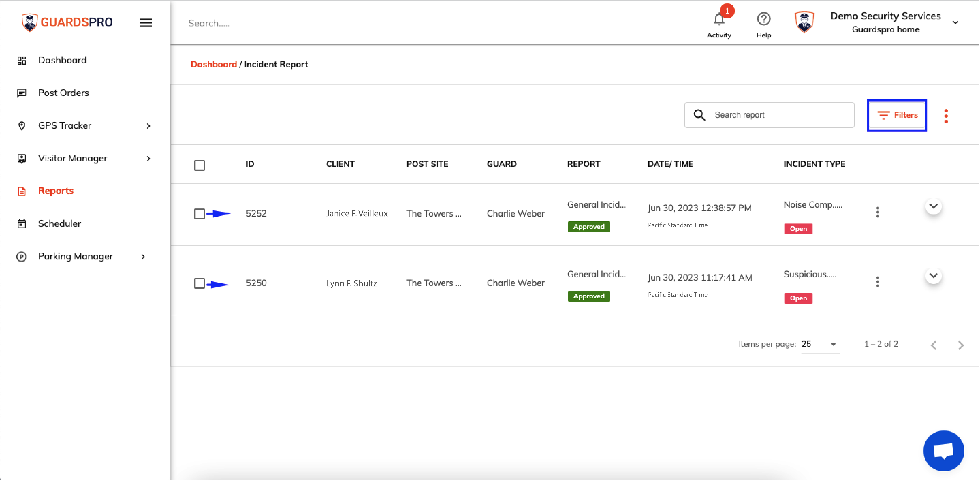Click Approved badge on report 5252

pos(589,227)
